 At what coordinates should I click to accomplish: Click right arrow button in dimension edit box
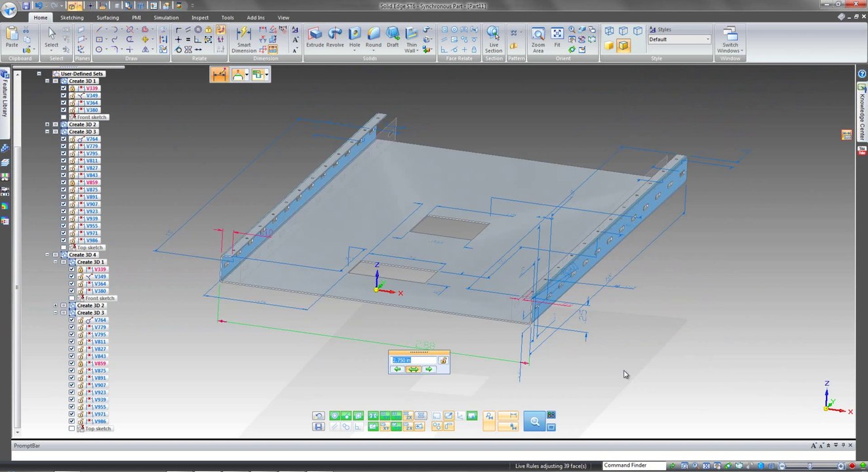(x=429, y=369)
